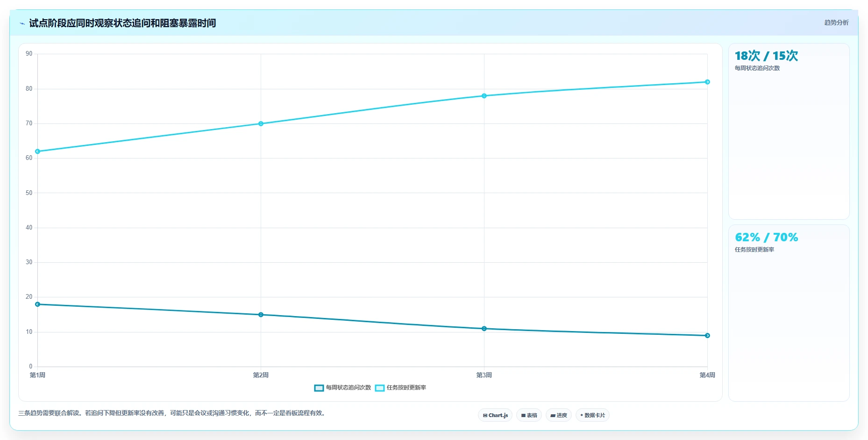Select the 第2周 point on the 每周状态追问次数 line
The width and height of the screenshot is (868, 440).
[x=261, y=315]
